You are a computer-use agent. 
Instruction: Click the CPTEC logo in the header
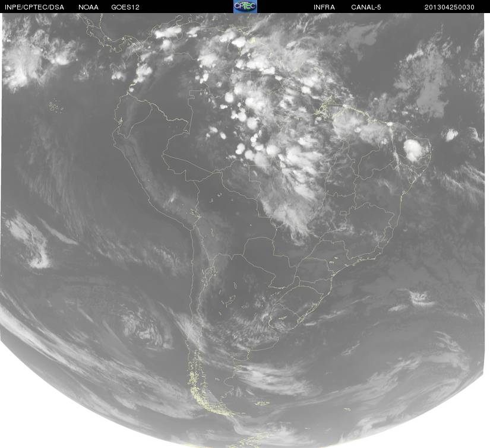coord(245,7)
